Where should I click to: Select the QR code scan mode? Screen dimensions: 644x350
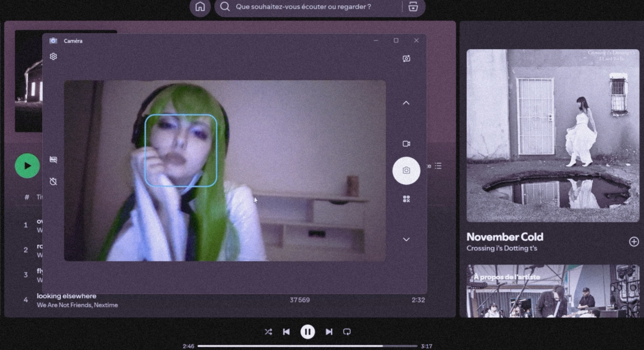(406, 199)
